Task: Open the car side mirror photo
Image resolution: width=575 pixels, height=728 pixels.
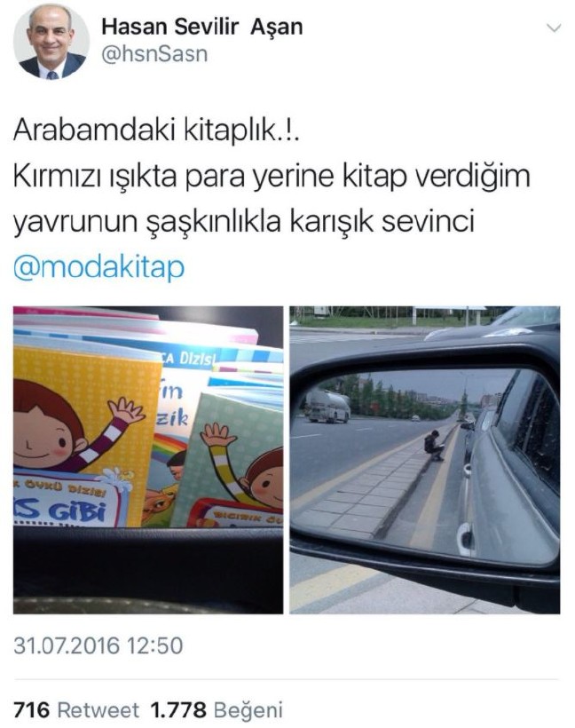Action: click(425, 460)
